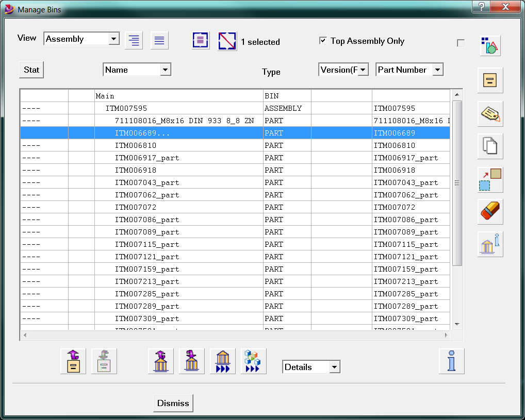Click the ASSEMBLY type cell
The image size is (525, 420).
click(287, 108)
